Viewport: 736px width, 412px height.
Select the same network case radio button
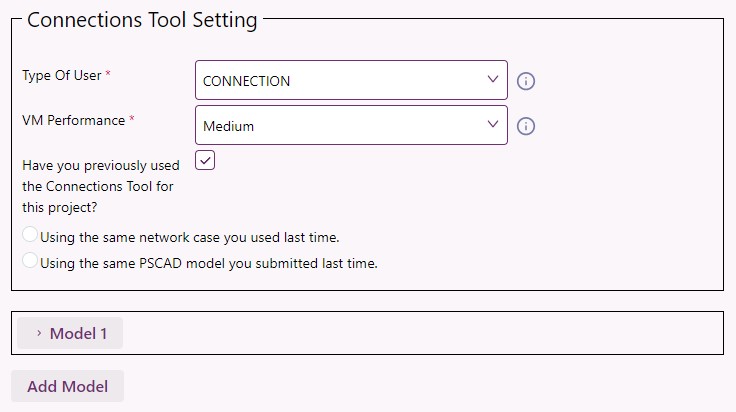[30, 235]
